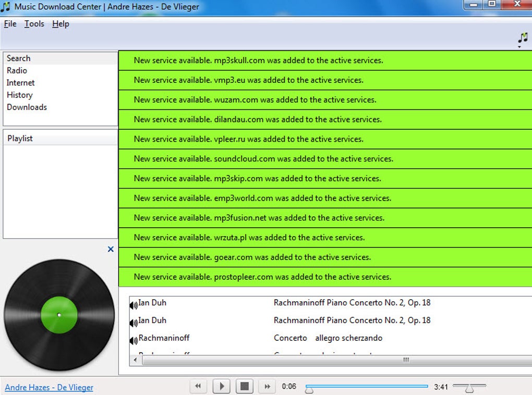Click the mp3skull.com service notification
Image resolution: width=532 pixels, height=395 pixels.
pyautogui.click(x=325, y=60)
